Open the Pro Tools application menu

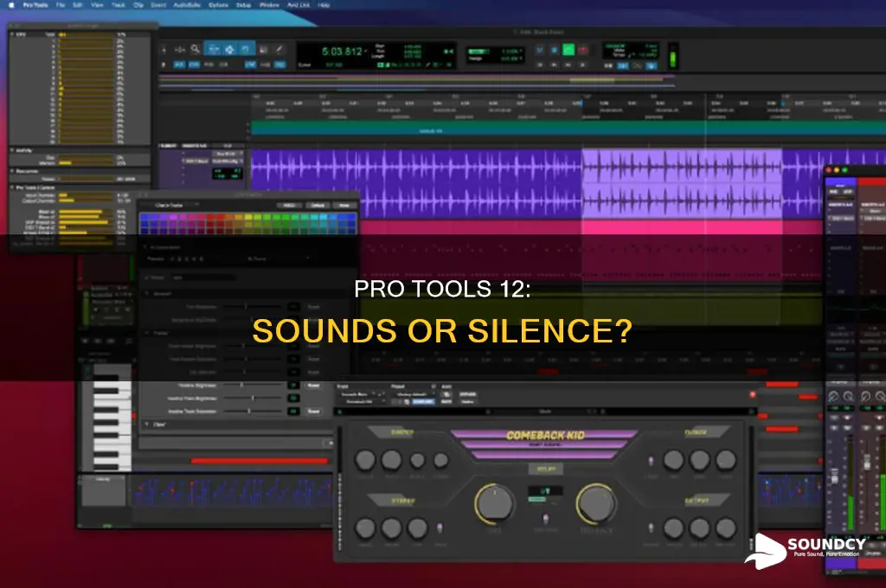tap(35, 5)
